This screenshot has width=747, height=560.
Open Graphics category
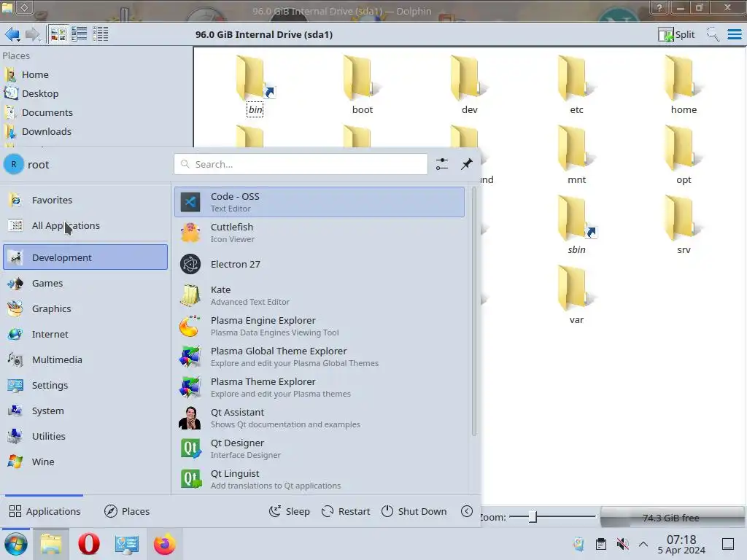pos(85,308)
